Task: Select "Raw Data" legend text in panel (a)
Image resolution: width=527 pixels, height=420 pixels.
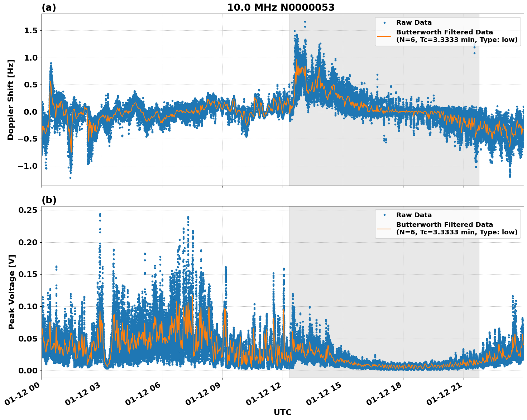Action: pyautogui.click(x=414, y=23)
